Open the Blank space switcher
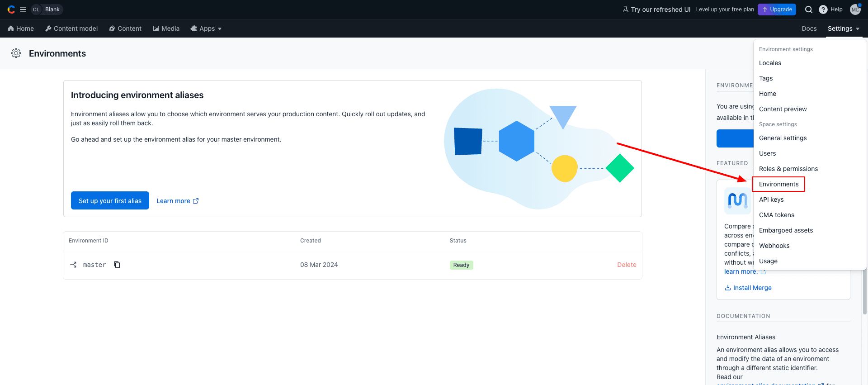 (47, 10)
